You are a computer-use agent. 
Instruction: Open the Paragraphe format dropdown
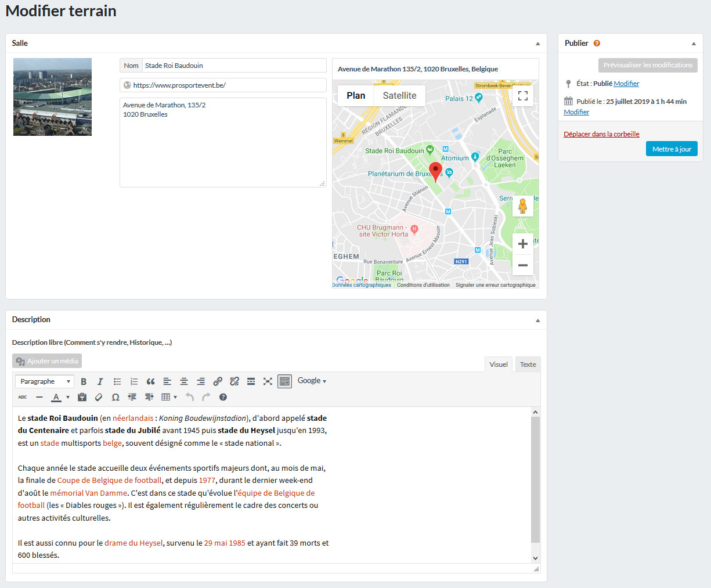point(45,381)
